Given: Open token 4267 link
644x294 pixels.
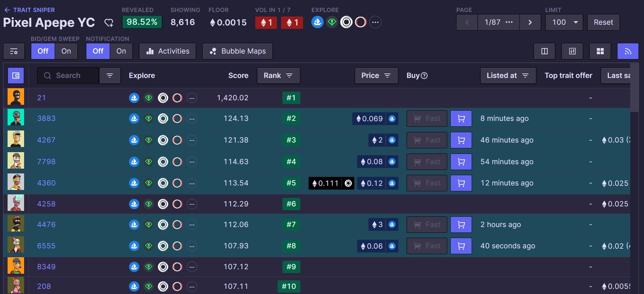Looking at the screenshot, I should [46, 140].
